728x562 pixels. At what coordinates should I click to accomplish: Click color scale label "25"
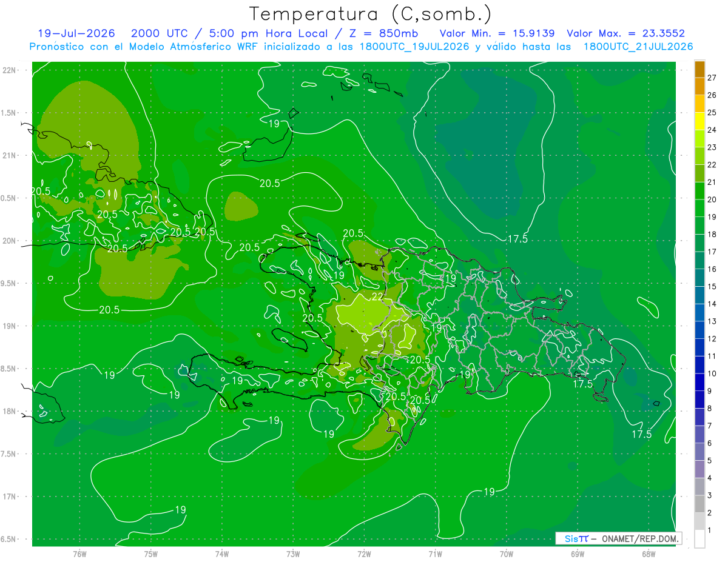click(712, 113)
